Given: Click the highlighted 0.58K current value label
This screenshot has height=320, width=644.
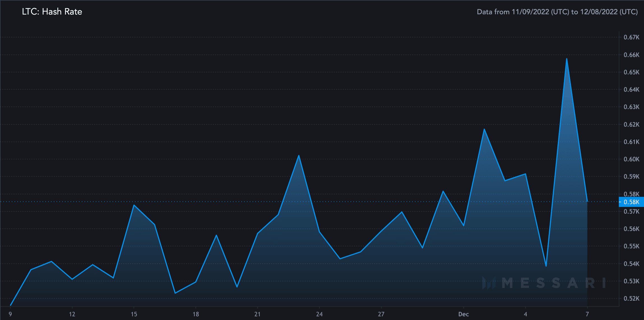Looking at the screenshot, I should (x=631, y=202).
